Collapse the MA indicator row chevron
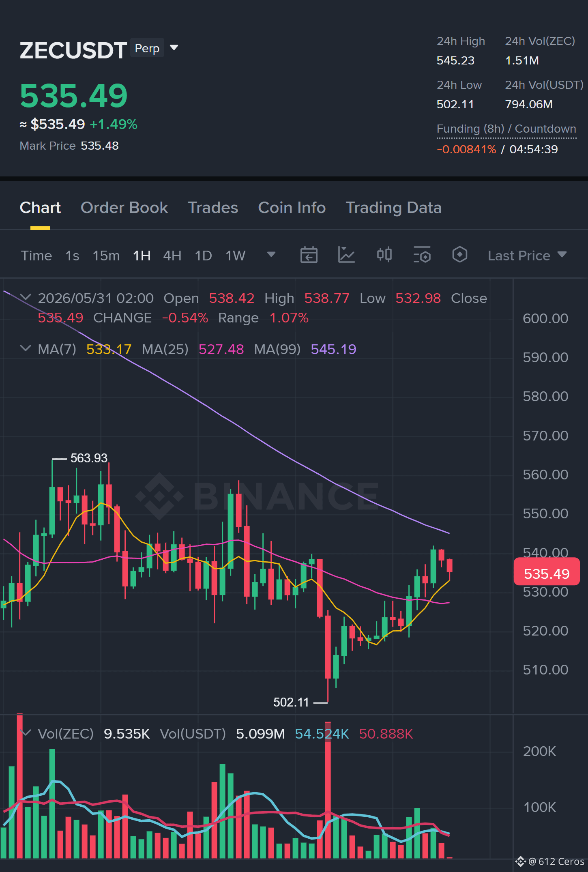Screen dimensions: 588x872 click(25, 348)
